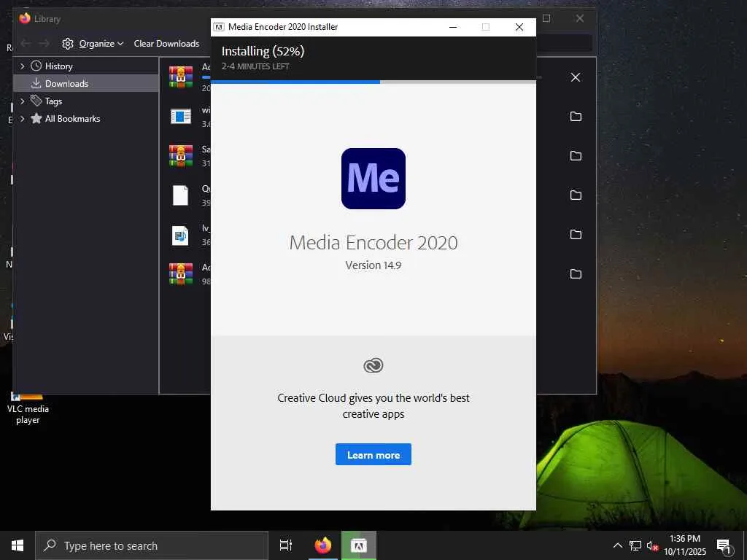Minimize the Media Encoder installer window
The image size is (747, 560).
(453, 27)
